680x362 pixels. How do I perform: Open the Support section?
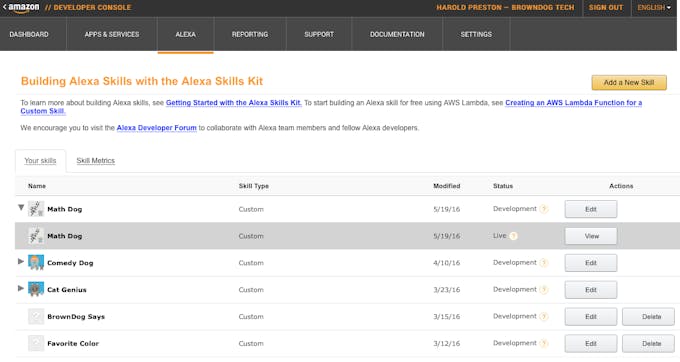click(319, 34)
